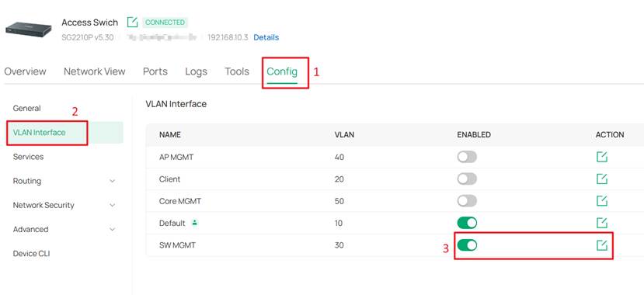This screenshot has width=644, height=295.
Task: Select the SW MGMT name cell
Action: coord(177,245)
